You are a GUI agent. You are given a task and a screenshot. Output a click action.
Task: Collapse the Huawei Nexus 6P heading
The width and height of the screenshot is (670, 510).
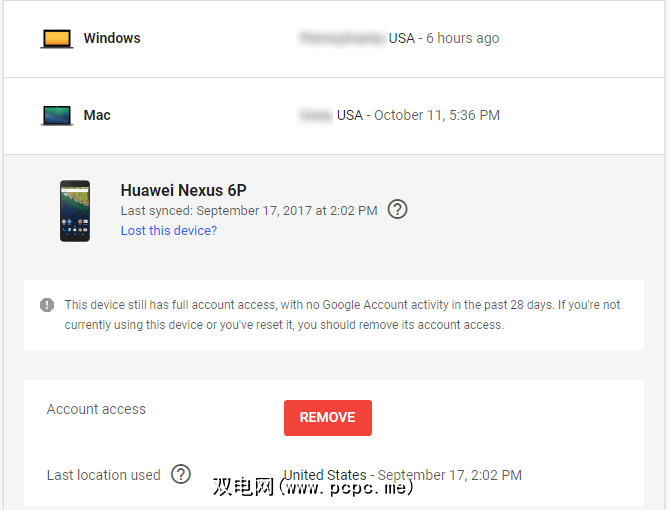183,190
